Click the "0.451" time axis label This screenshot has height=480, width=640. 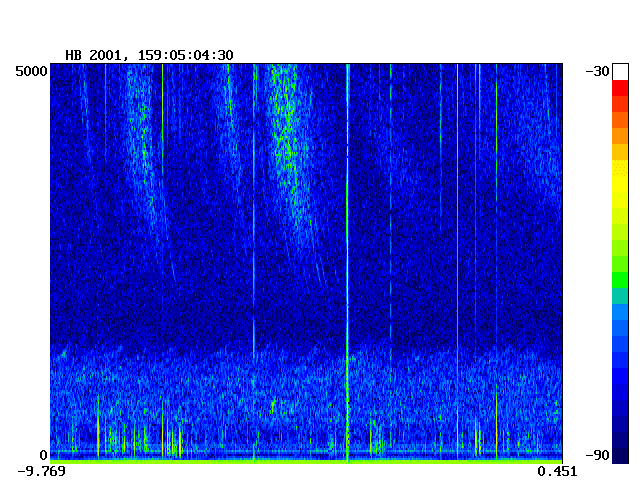[x=557, y=471]
